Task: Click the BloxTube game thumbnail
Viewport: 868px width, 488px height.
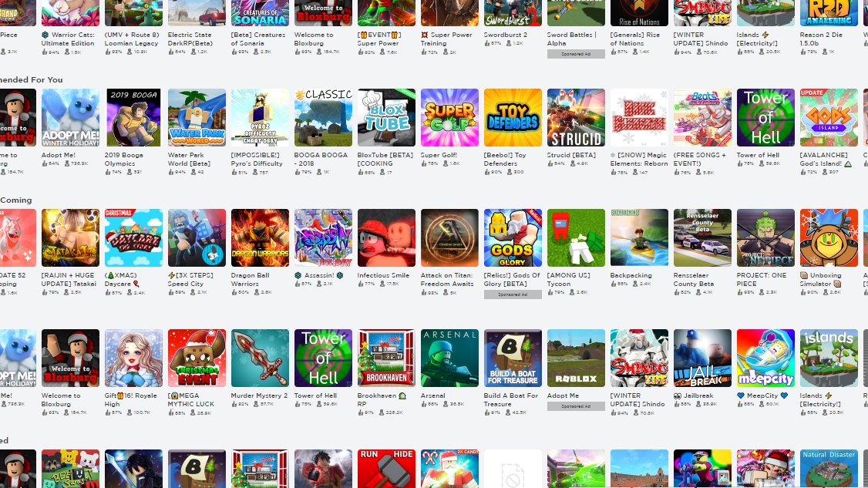Action: tap(386, 117)
